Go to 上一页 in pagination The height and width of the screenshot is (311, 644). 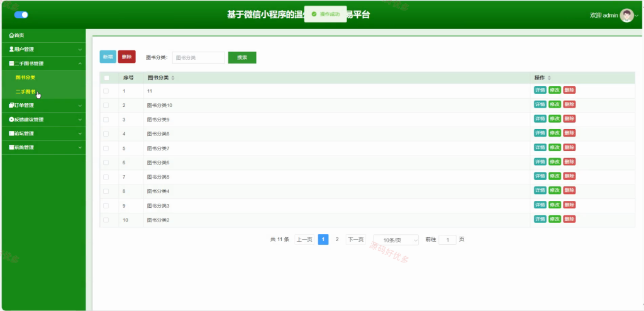coord(304,239)
